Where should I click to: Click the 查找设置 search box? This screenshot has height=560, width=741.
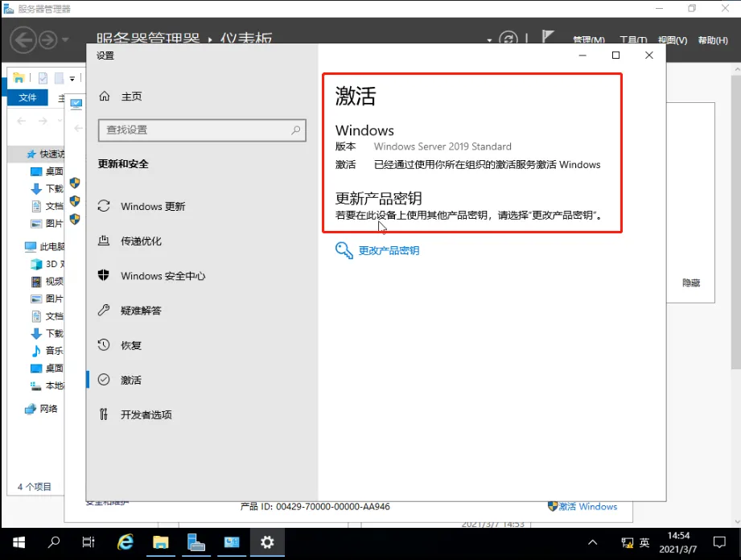pos(201,130)
